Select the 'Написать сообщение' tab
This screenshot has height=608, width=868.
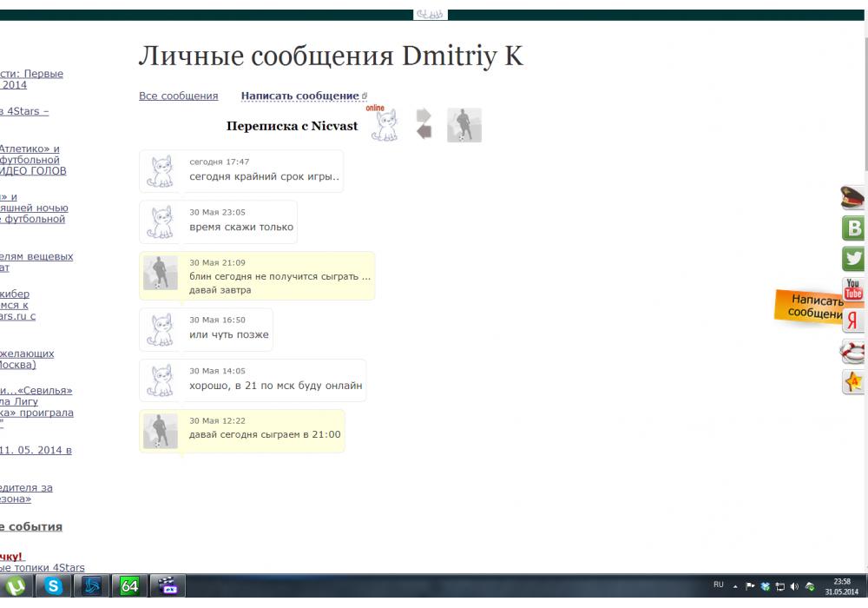(x=299, y=96)
